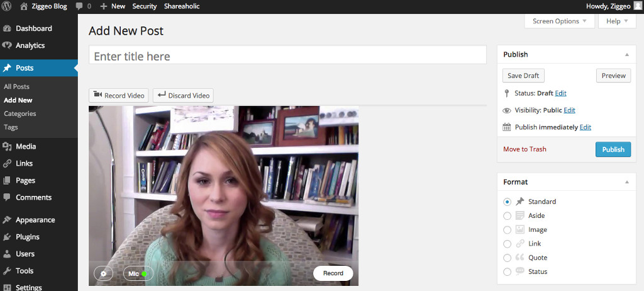Select the Link post format

click(508, 244)
